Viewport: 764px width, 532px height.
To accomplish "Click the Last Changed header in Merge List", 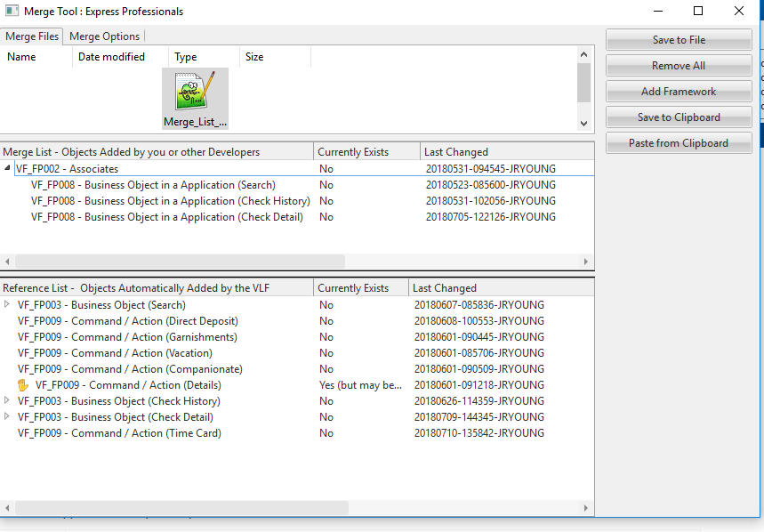I will (x=456, y=152).
